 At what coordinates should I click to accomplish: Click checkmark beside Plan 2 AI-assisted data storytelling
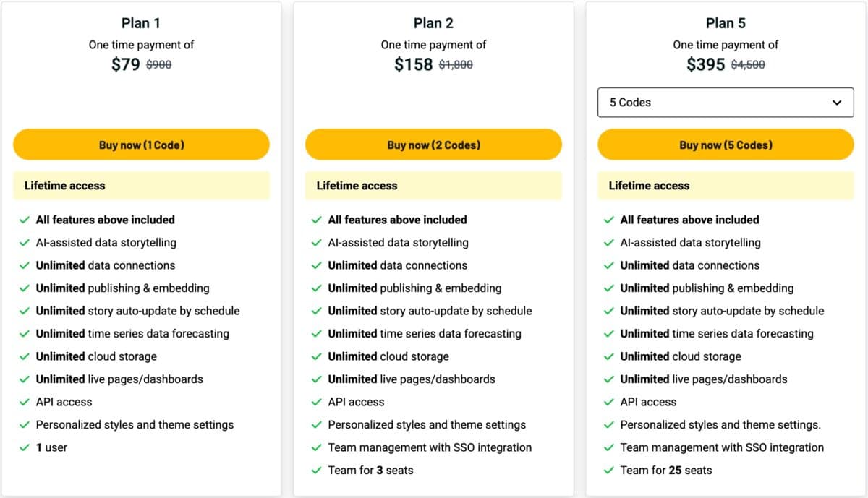(317, 243)
